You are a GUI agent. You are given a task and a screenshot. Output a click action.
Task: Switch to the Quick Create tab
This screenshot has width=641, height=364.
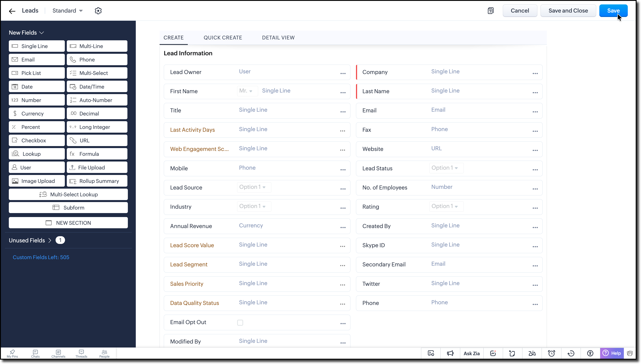coord(223,38)
